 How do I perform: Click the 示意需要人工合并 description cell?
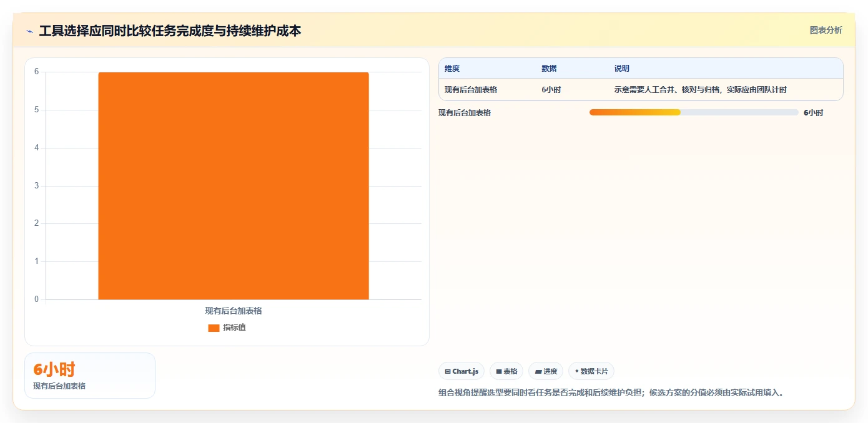(x=701, y=90)
